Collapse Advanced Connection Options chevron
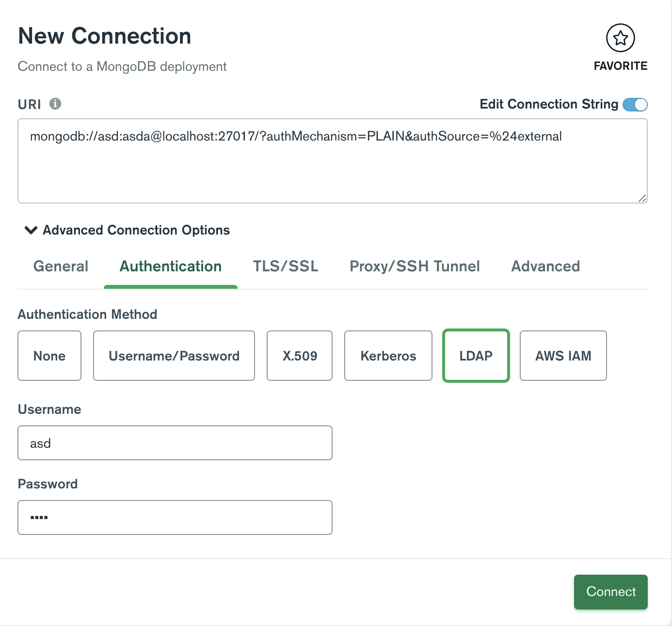 (x=31, y=230)
